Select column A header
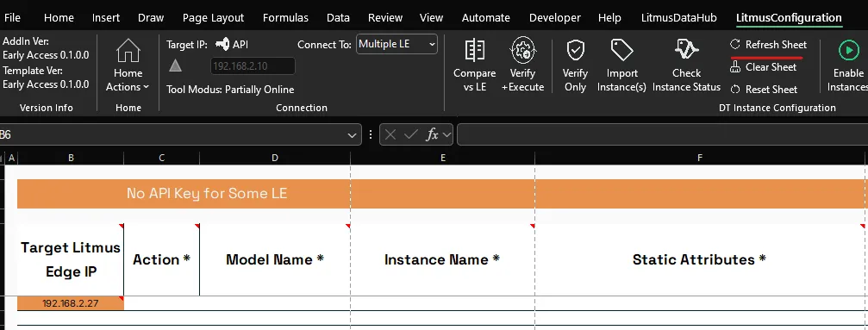Viewport: 868px width, 330px height. 11,158
